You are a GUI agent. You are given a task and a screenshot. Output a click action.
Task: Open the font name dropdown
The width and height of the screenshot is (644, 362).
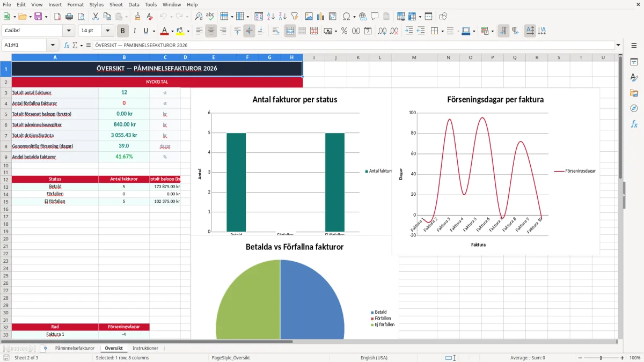pyautogui.click(x=69, y=31)
